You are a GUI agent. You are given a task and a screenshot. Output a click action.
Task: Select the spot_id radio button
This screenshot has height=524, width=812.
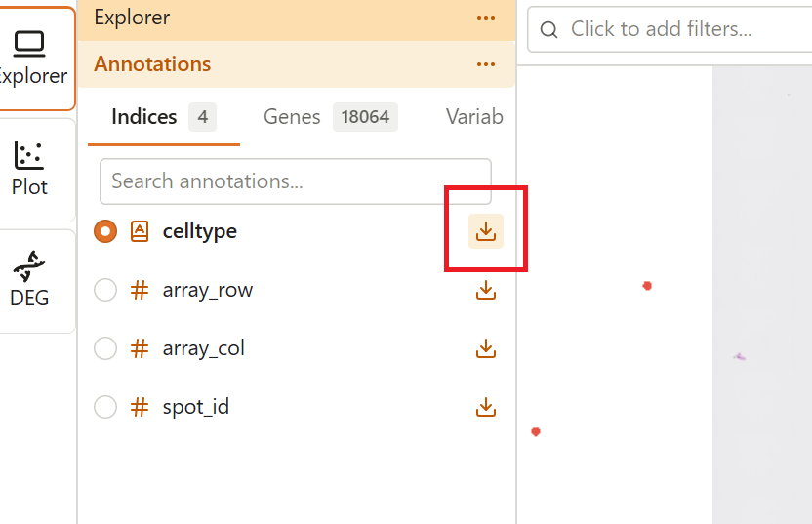105,407
